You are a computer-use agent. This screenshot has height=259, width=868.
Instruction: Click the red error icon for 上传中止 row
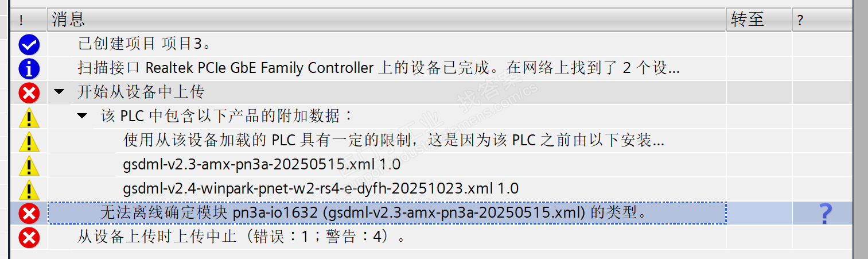[x=29, y=237]
